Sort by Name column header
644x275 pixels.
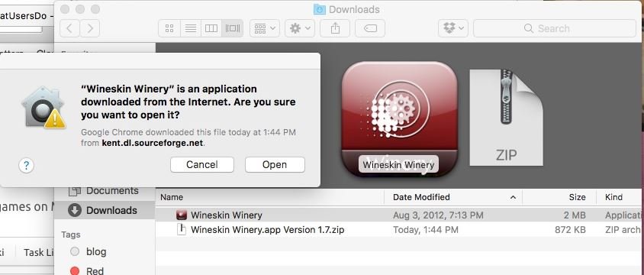[269, 197]
